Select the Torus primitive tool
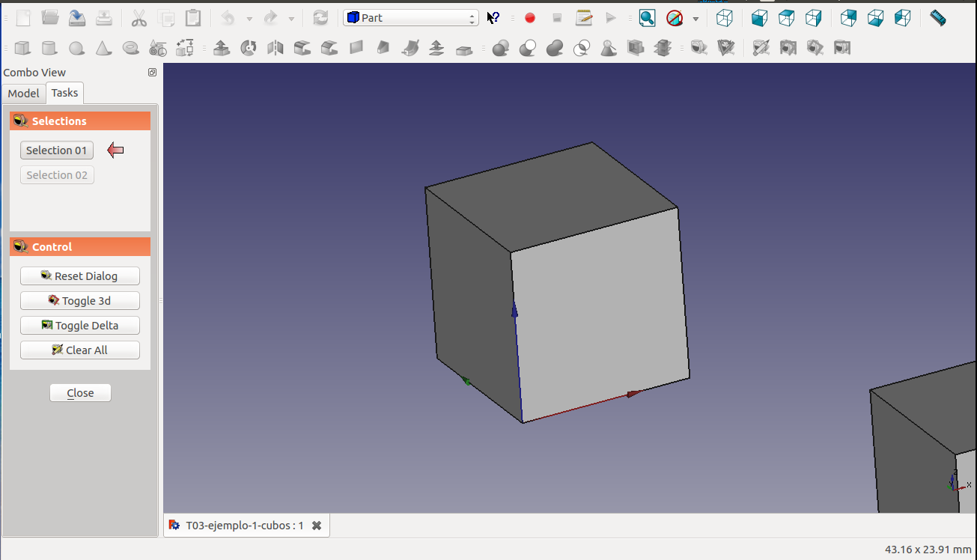977x560 pixels. [131, 49]
